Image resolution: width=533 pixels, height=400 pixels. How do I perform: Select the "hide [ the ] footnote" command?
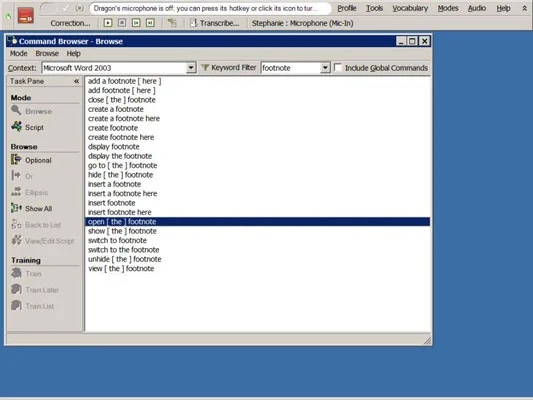click(x=120, y=175)
